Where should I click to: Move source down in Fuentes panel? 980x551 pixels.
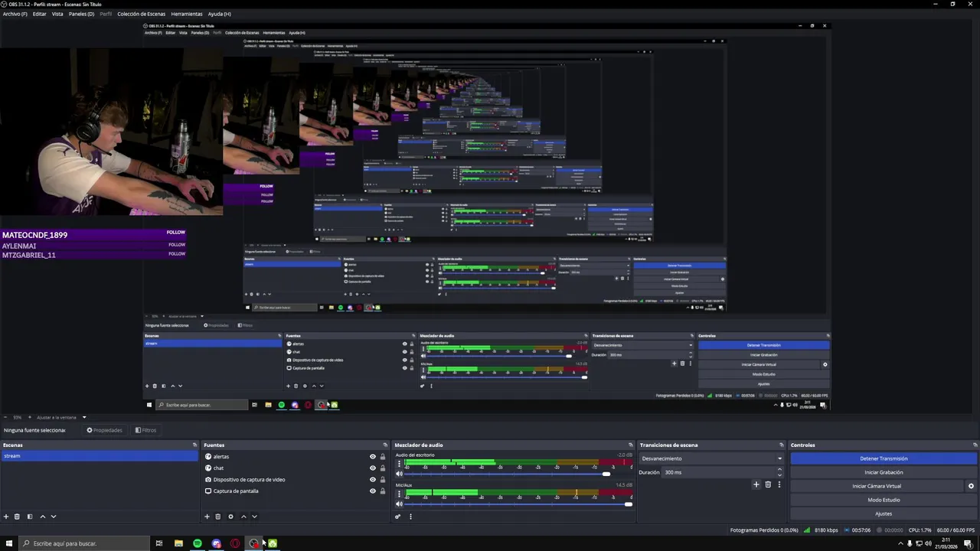254,517
